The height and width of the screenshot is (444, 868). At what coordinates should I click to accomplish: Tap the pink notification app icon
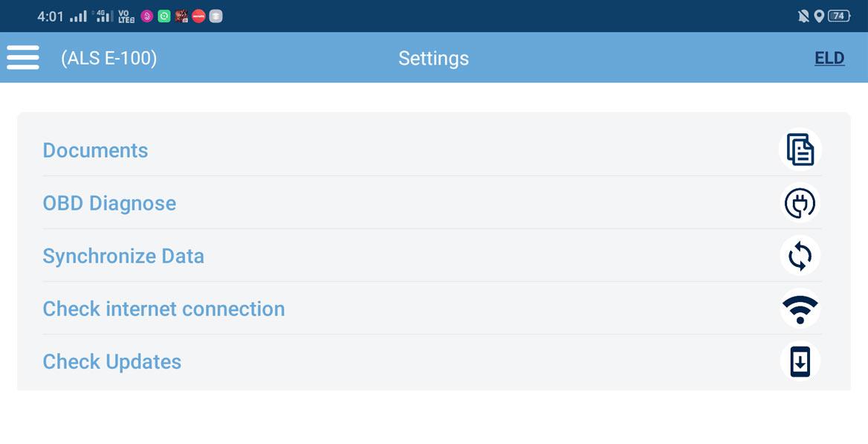click(x=147, y=16)
